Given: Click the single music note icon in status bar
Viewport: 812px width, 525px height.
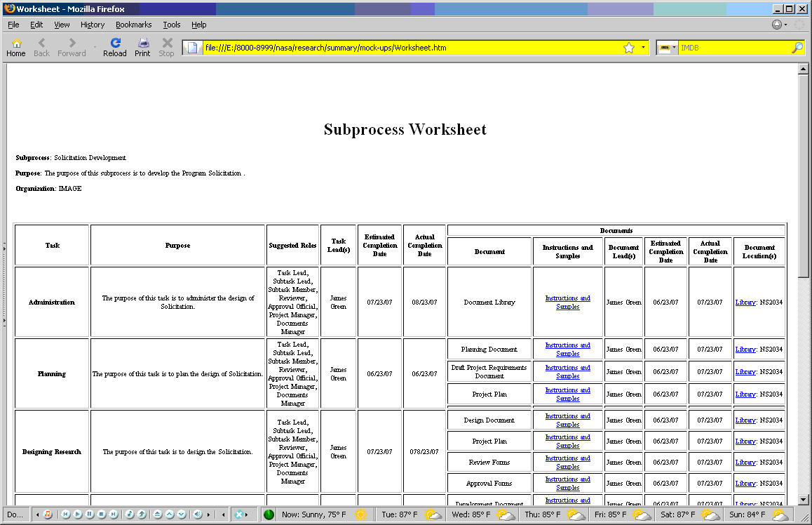Looking at the screenshot, I should [130, 514].
